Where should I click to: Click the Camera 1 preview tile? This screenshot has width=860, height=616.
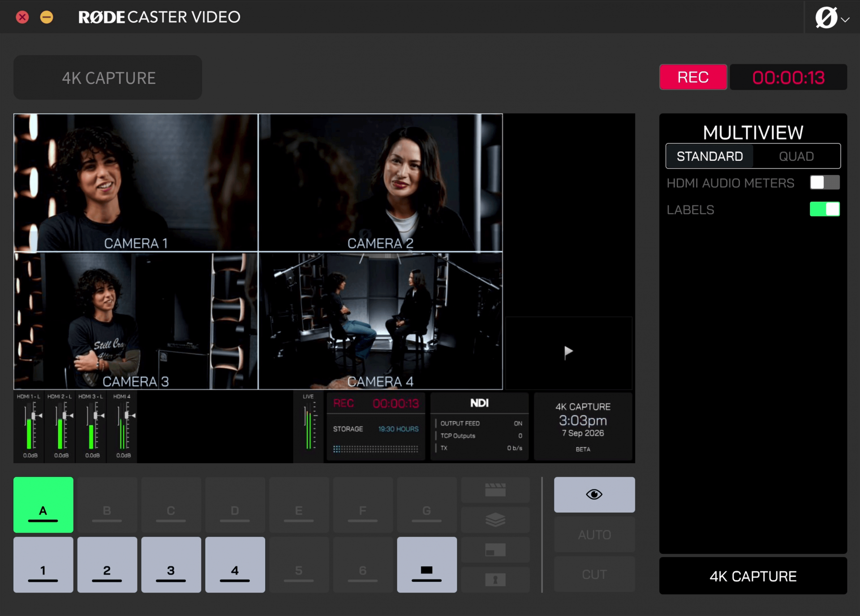click(136, 182)
